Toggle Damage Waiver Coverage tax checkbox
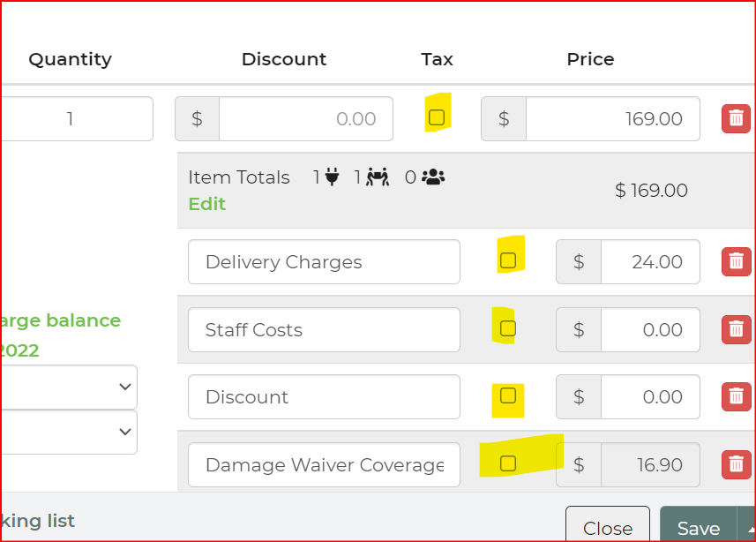Image resolution: width=756 pixels, height=542 pixels. click(508, 463)
